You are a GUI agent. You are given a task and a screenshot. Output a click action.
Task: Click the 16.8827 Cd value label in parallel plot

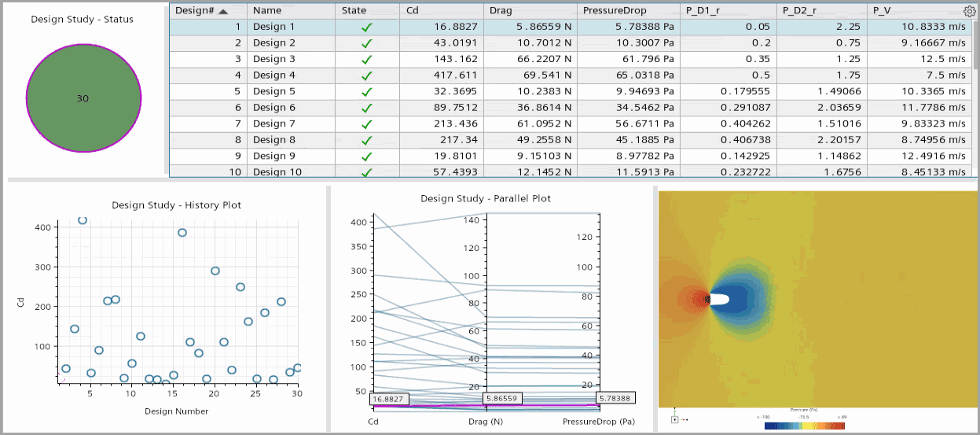[389, 399]
